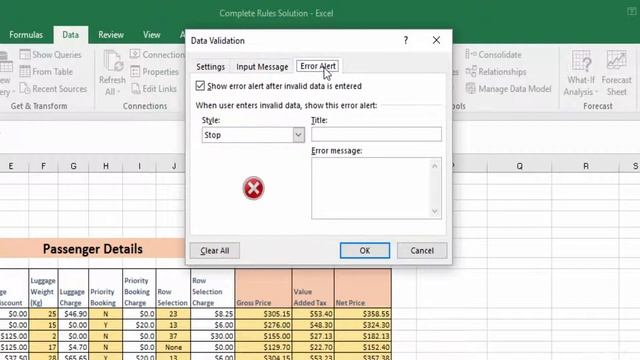
Task: Click cell with value $48.30
Action: click(313, 325)
